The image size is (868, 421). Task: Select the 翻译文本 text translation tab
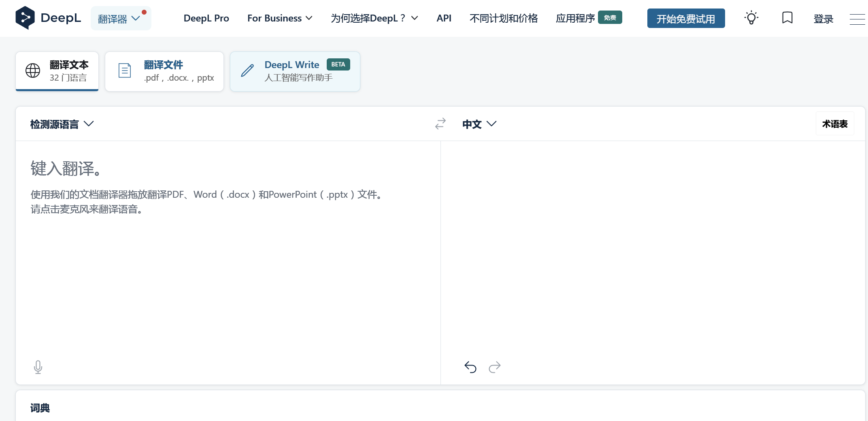[57, 71]
